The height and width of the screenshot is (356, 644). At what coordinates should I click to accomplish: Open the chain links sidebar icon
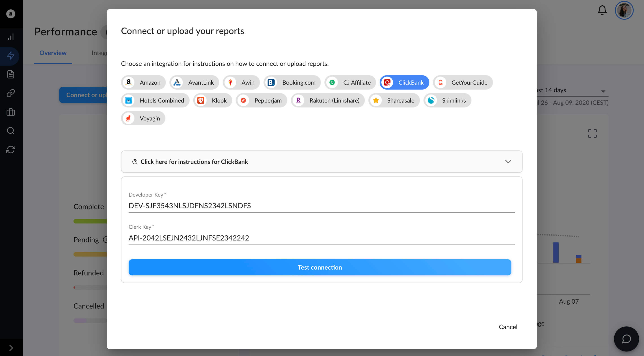(11, 93)
